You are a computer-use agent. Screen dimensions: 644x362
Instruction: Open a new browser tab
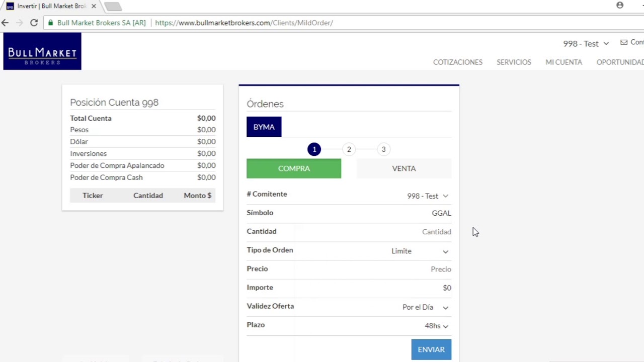point(113,6)
